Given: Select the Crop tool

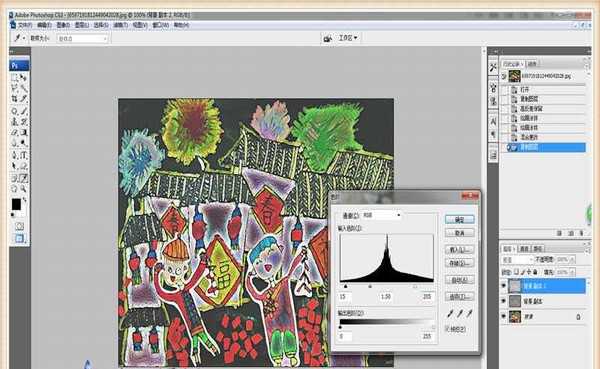Looking at the screenshot, I should tap(15, 99).
